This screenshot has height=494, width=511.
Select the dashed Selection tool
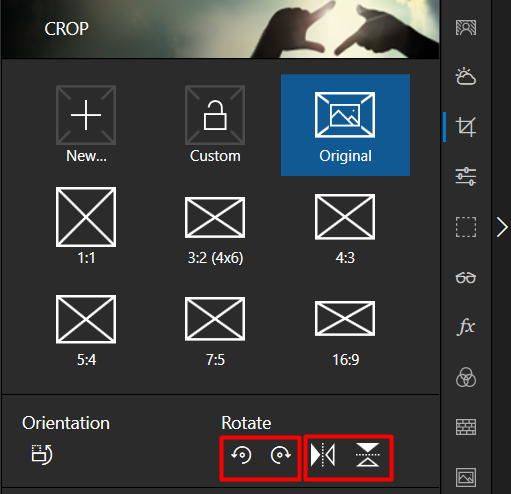coord(466,227)
